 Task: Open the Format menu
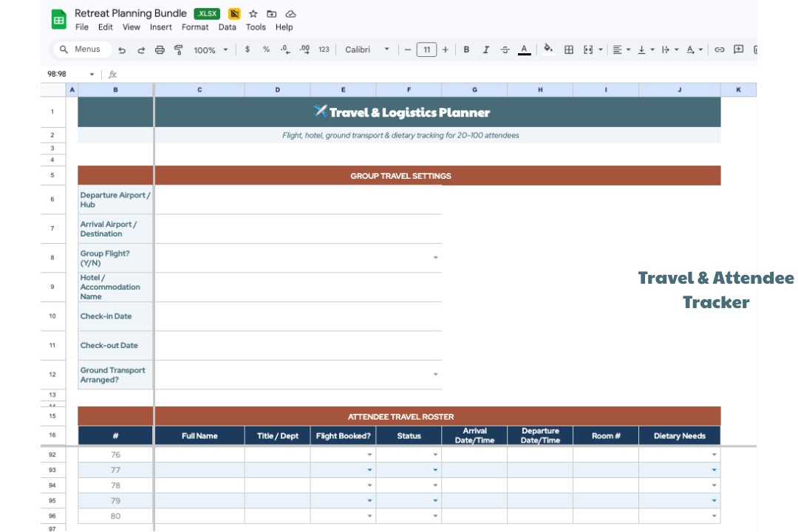(x=195, y=27)
